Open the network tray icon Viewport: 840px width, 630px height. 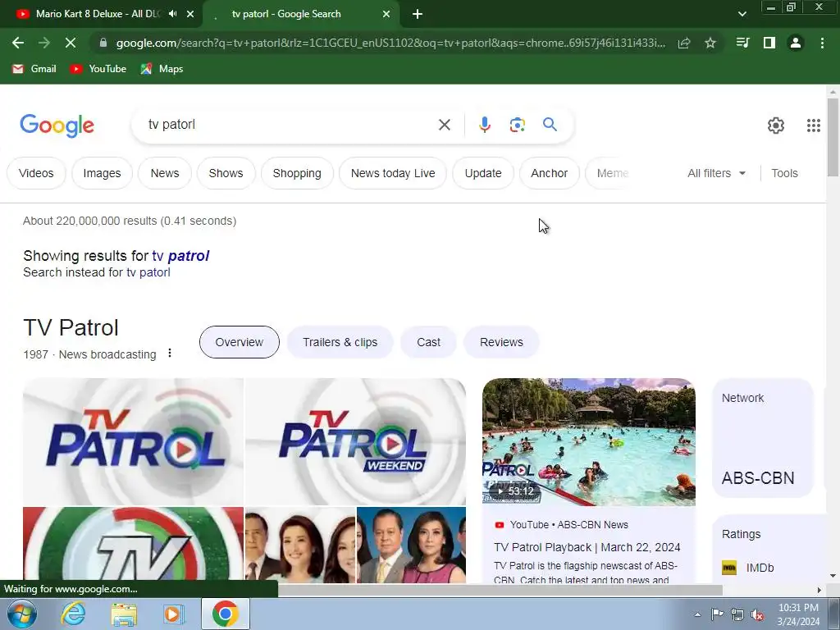pos(737,614)
